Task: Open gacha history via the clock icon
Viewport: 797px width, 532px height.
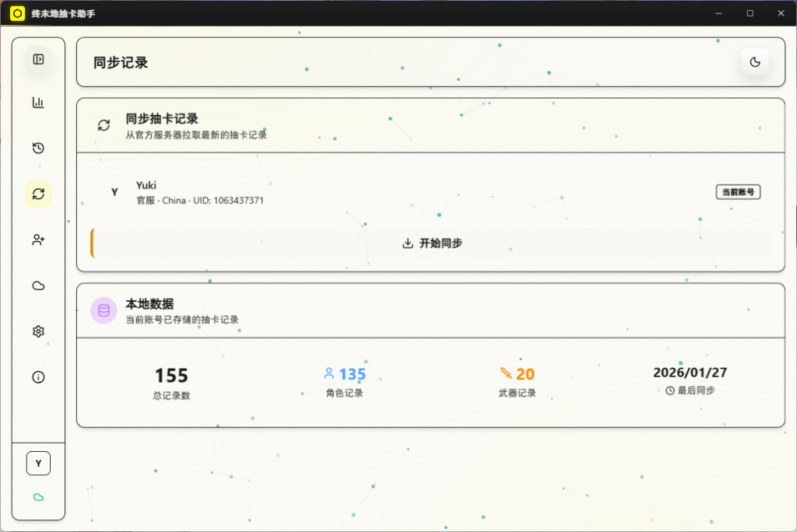Action: pos(37,148)
